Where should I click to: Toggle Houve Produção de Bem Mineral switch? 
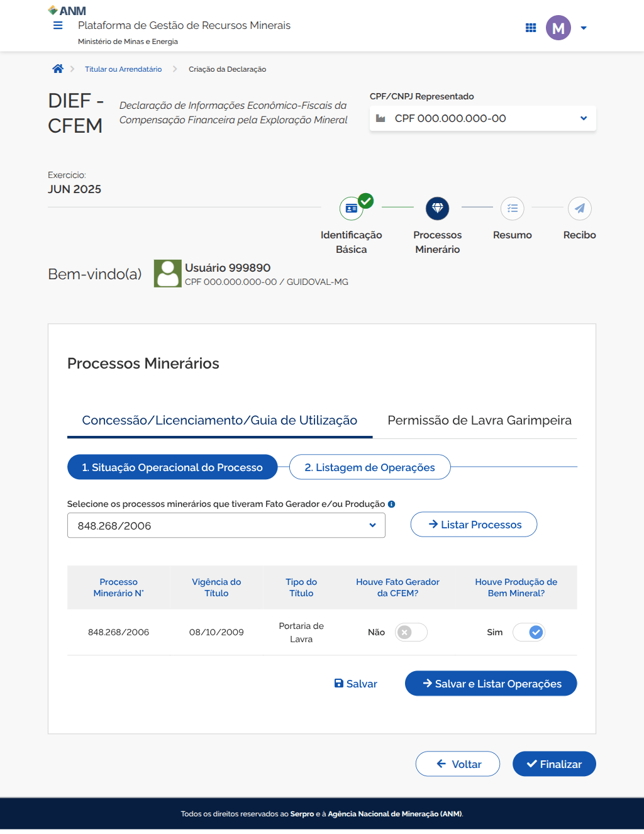pos(529,632)
